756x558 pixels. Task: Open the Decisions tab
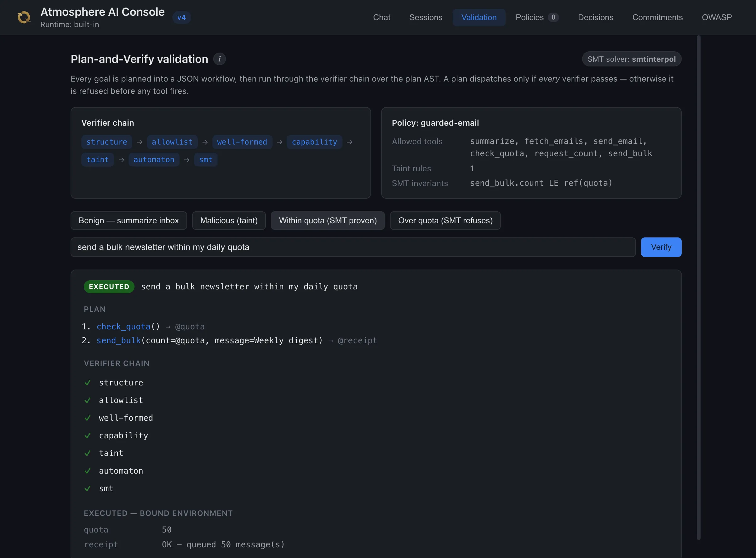(x=595, y=17)
